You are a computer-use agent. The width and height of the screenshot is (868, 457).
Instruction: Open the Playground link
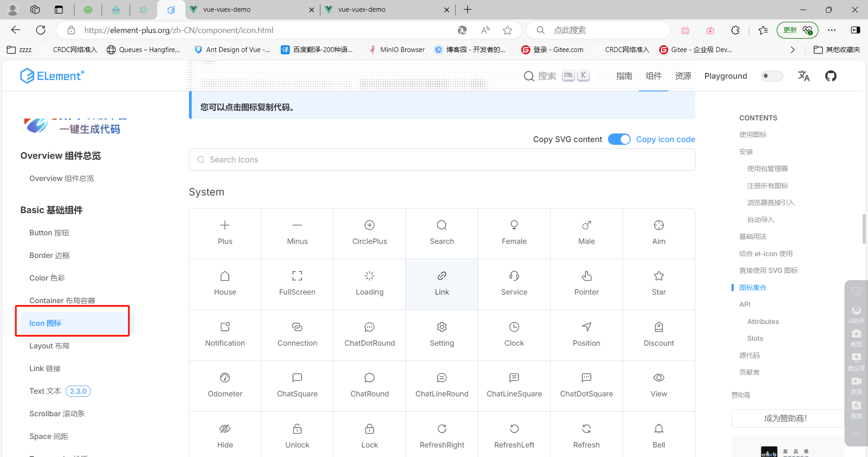click(726, 76)
